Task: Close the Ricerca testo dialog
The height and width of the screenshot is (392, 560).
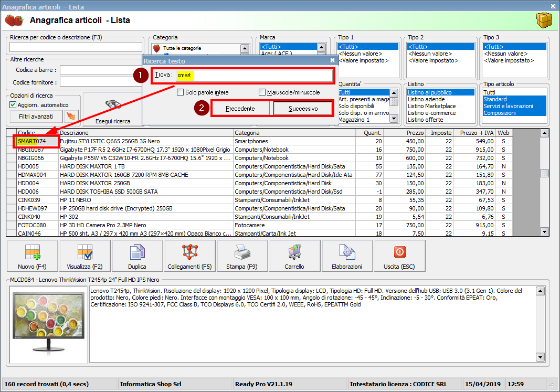Action: (332, 60)
